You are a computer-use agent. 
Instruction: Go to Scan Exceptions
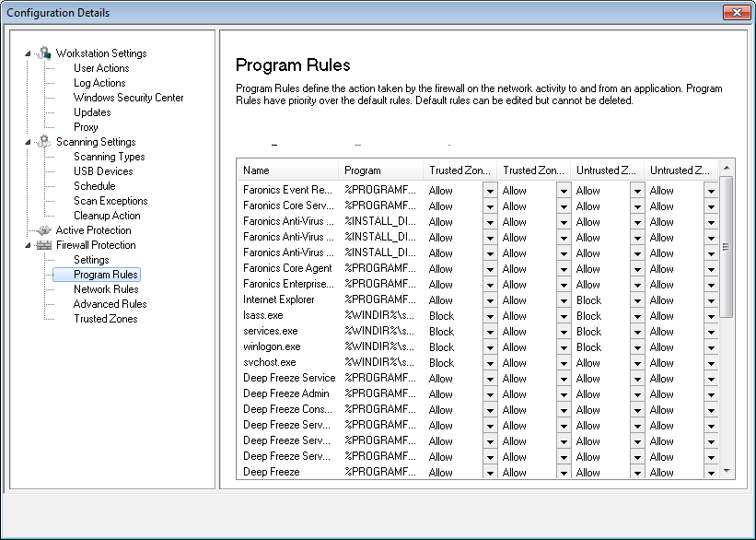coord(110,201)
